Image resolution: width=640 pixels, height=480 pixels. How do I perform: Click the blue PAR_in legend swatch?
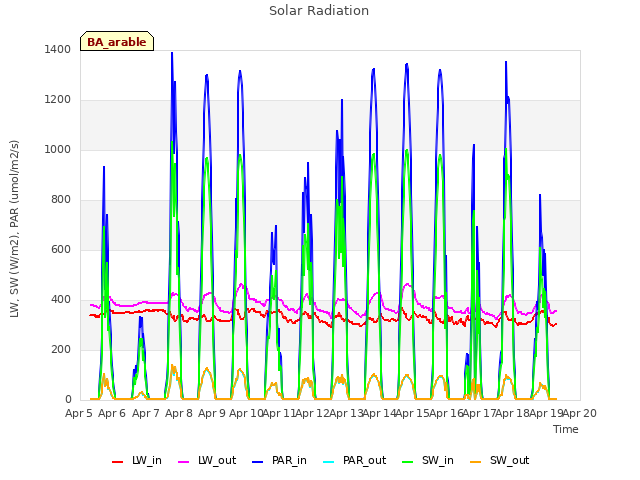[x=258, y=462]
